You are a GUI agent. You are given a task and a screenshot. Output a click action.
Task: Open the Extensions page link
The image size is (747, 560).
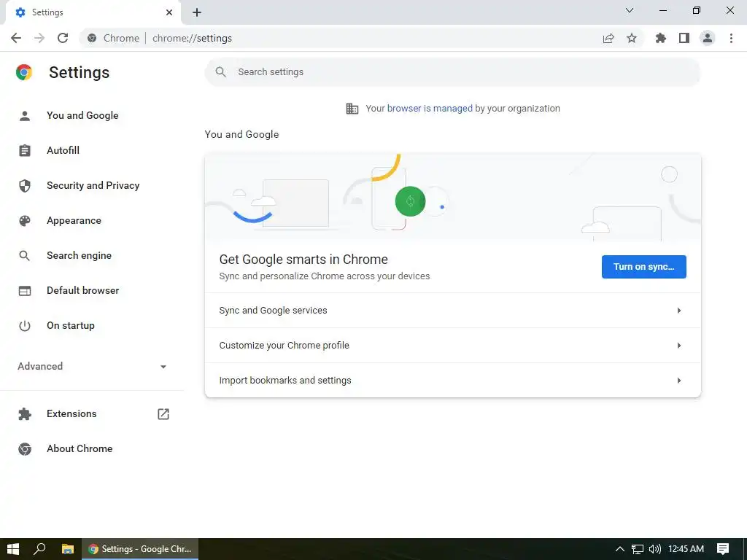[x=71, y=414]
